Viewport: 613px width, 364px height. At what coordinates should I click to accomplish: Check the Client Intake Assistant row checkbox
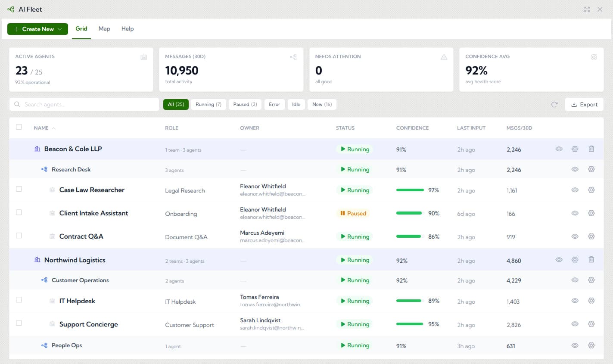click(19, 212)
